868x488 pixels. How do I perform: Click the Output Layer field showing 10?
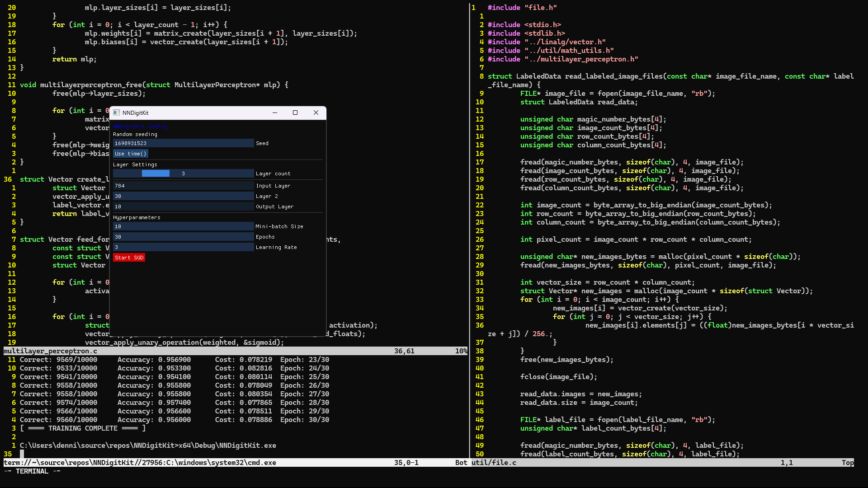pyautogui.click(x=183, y=206)
